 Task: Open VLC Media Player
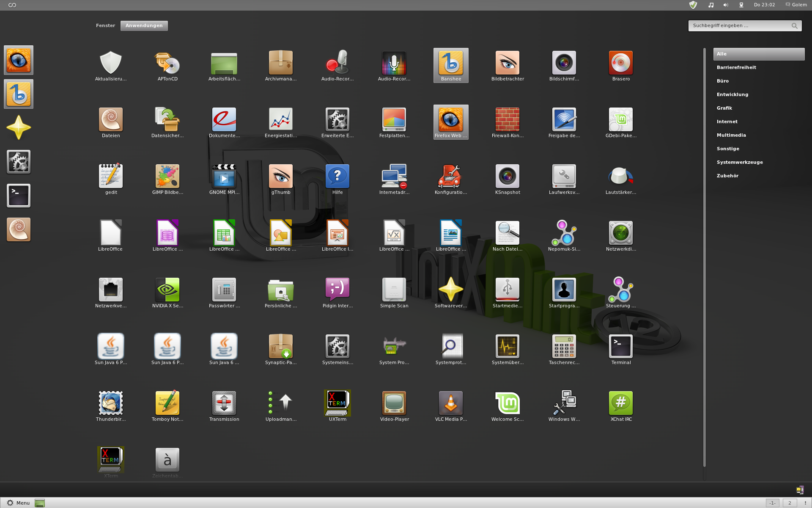click(451, 407)
